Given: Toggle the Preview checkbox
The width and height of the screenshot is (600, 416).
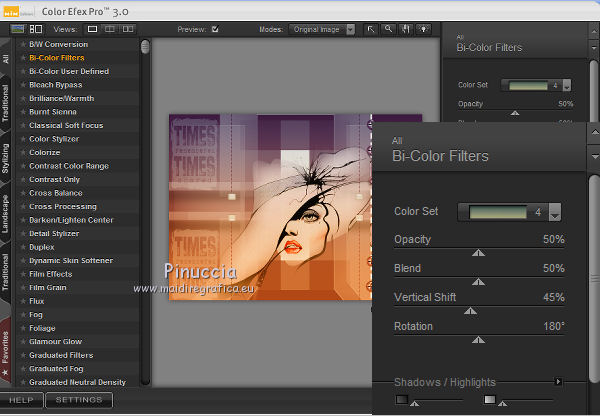Looking at the screenshot, I should point(215,29).
